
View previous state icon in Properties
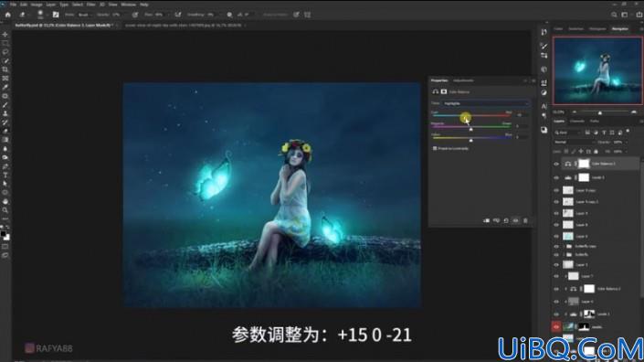click(496, 220)
